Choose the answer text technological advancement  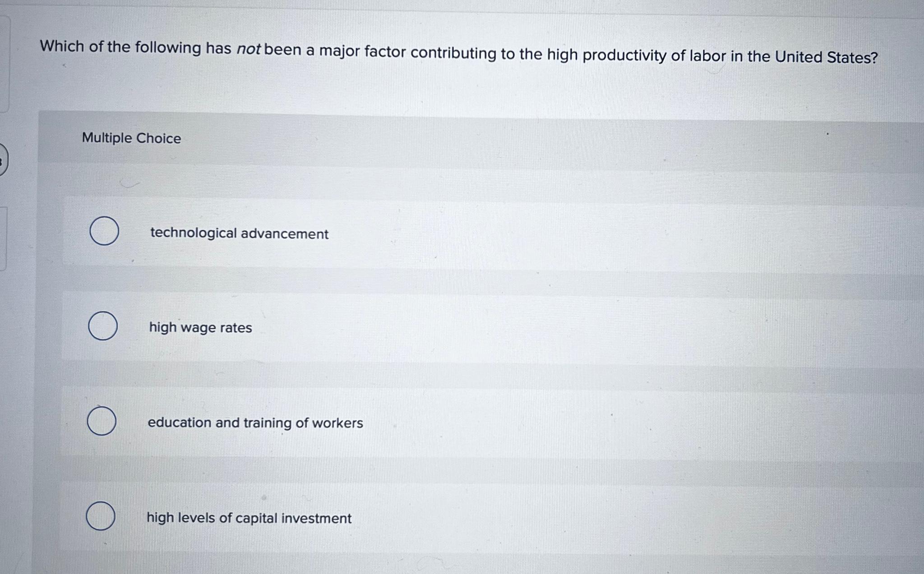239,234
